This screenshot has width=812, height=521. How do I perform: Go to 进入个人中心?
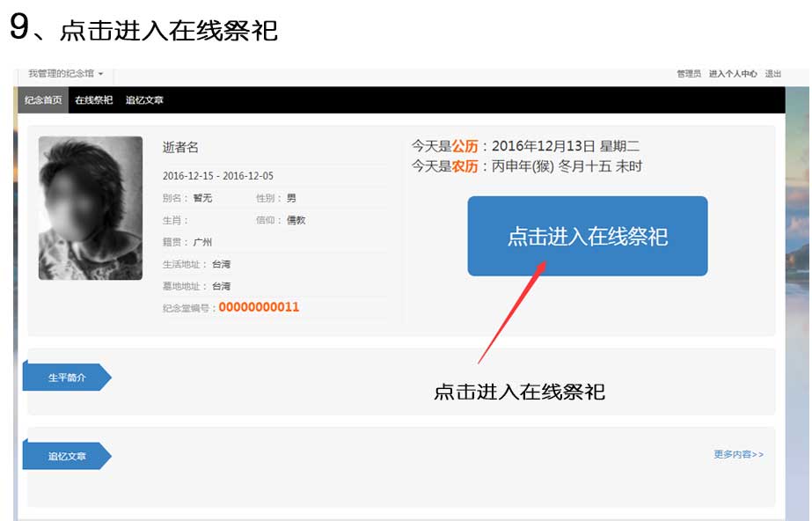[x=733, y=75]
